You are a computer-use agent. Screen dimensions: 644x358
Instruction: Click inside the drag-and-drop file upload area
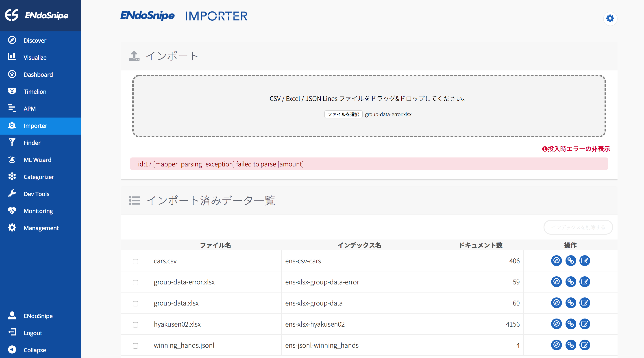coord(369,106)
